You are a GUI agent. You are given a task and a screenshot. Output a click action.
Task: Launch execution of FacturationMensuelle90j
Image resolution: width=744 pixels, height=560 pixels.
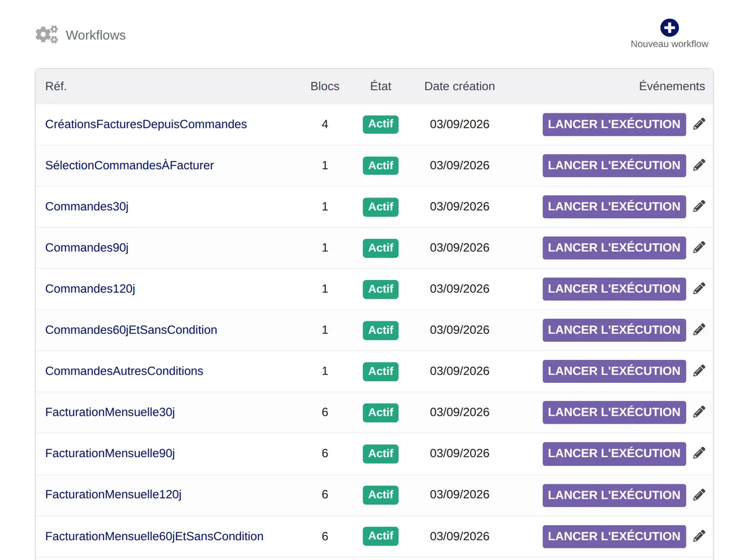pos(614,453)
